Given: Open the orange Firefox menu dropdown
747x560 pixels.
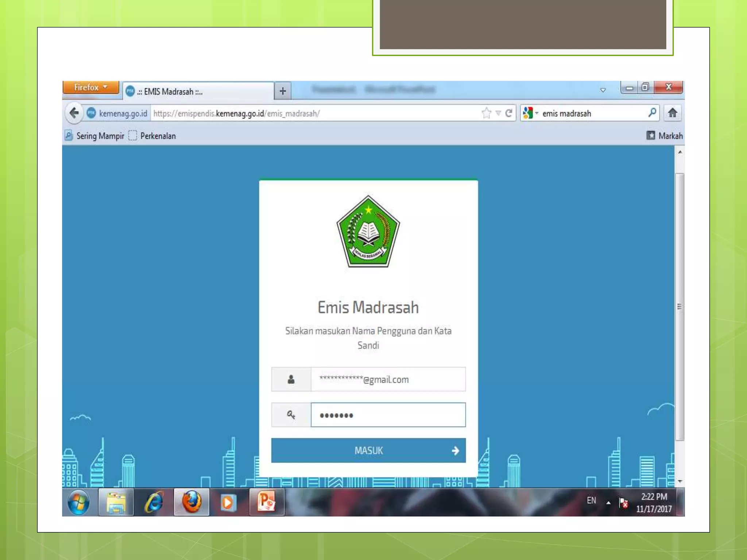Looking at the screenshot, I should pos(91,87).
